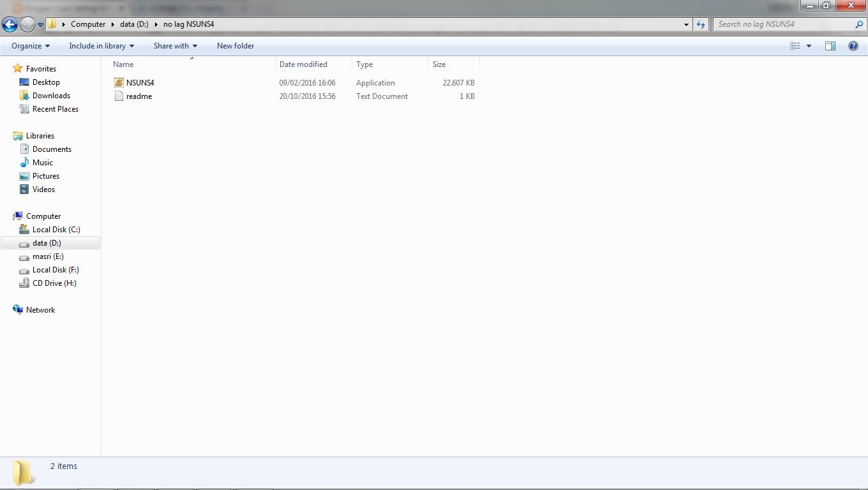Click the New folder button
This screenshot has width=868, height=490.
[x=235, y=45]
